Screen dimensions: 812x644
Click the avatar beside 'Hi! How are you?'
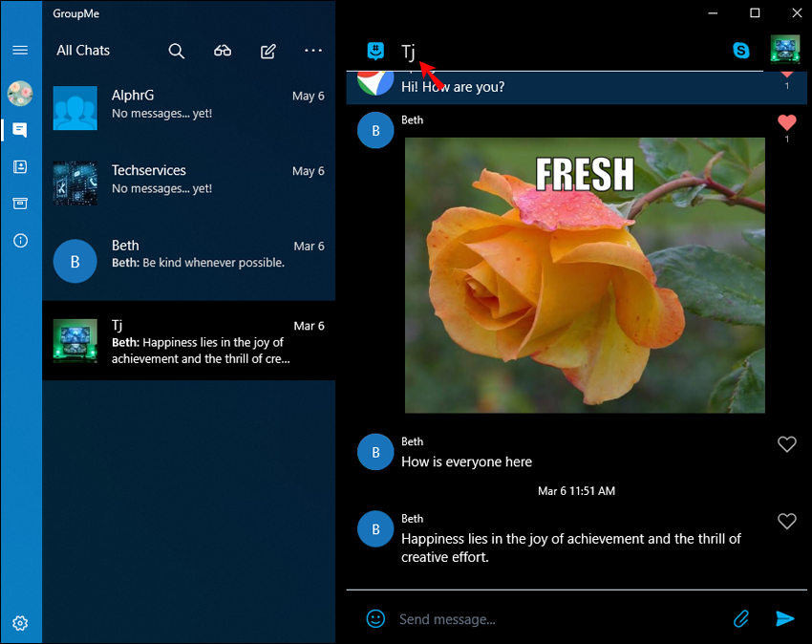click(375, 83)
